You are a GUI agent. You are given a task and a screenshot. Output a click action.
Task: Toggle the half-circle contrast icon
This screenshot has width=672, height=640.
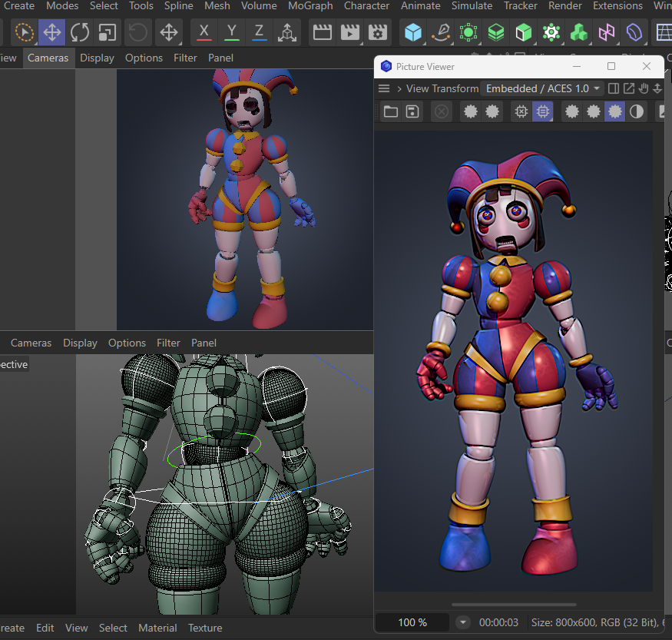click(x=637, y=112)
